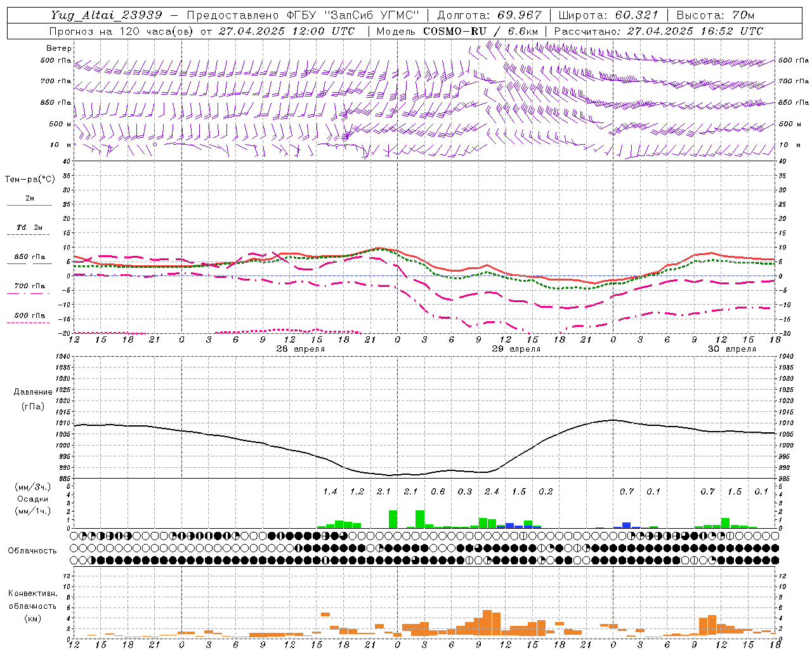This screenshot has height=650, width=812.
Task: Click the 3-hour precipitation value '1.2'
Action: (357, 492)
